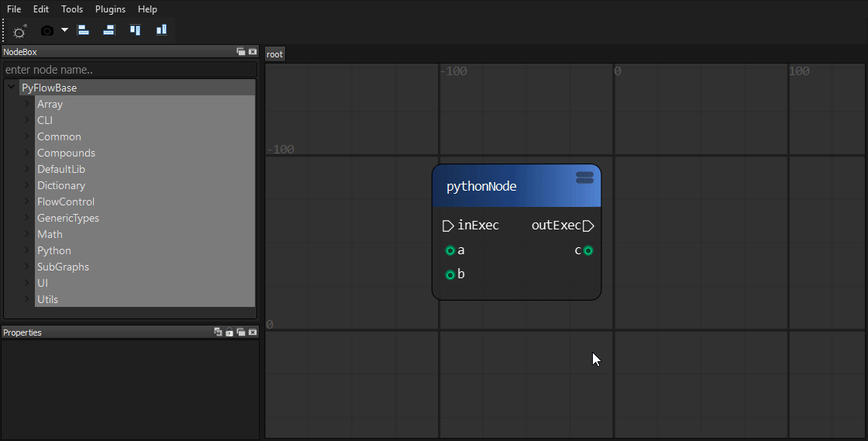
Task: Switch to the root graph tab
Action: (274, 54)
